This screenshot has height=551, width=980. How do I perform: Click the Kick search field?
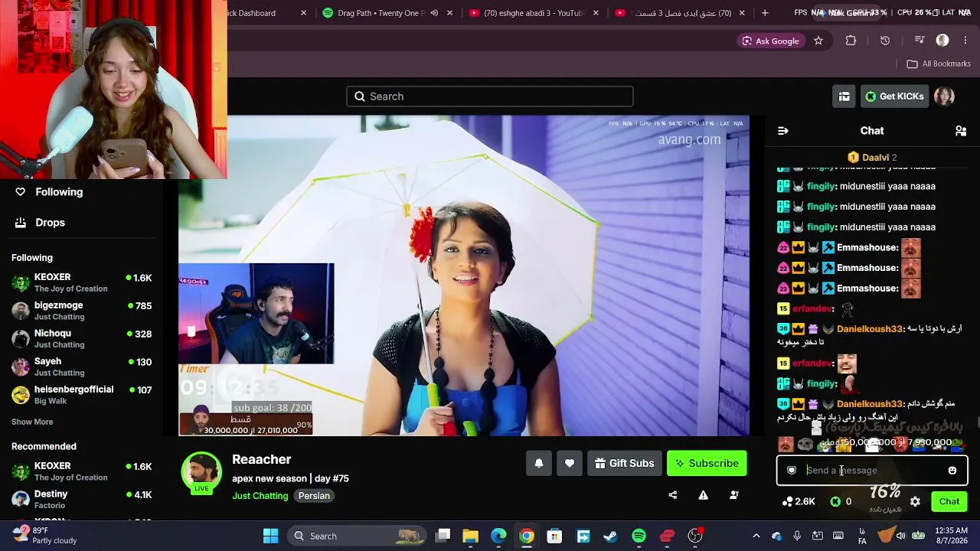pyautogui.click(x=490, y=96)
